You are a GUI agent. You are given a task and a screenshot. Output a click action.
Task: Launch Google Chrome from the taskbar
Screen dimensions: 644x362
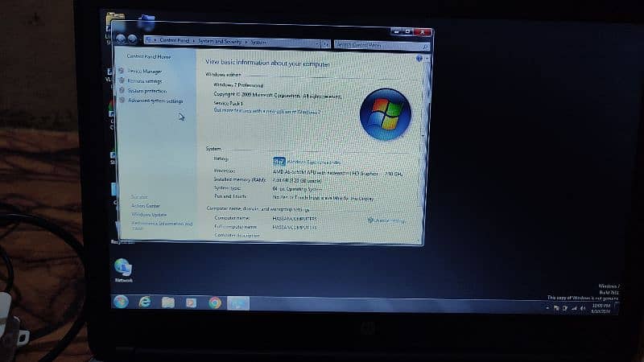pyautogui.click(x=215, y=303)
